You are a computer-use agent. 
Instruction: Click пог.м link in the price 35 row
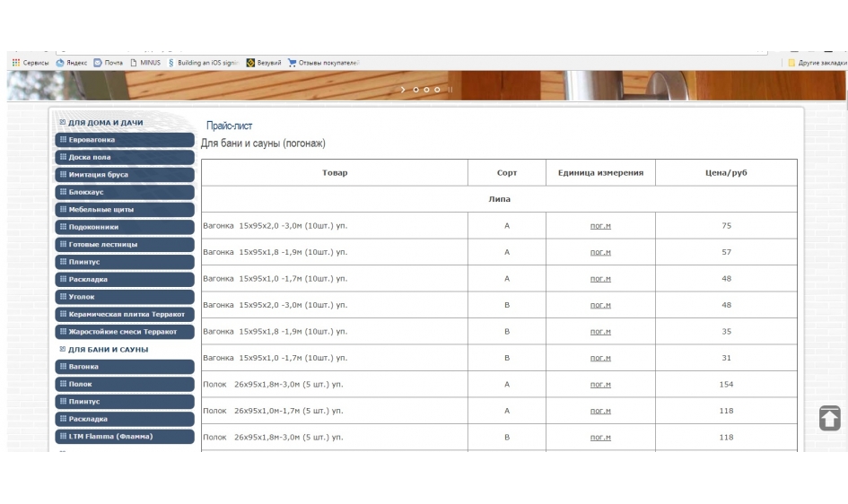pos(600,332)
